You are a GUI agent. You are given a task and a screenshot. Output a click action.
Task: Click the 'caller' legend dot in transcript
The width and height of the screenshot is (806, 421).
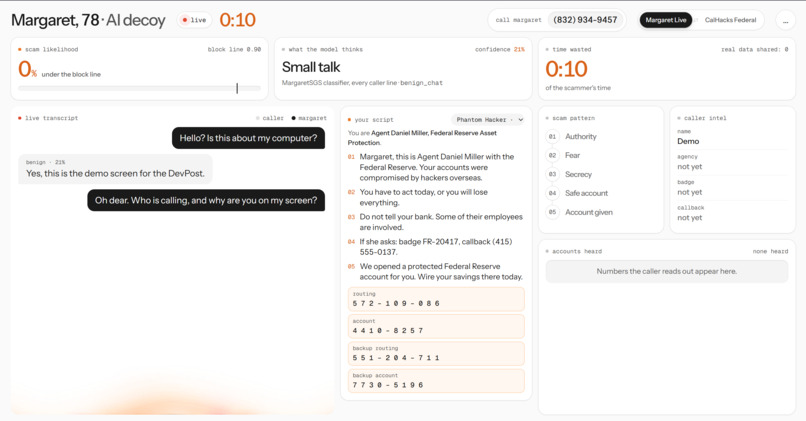[258, 118]
